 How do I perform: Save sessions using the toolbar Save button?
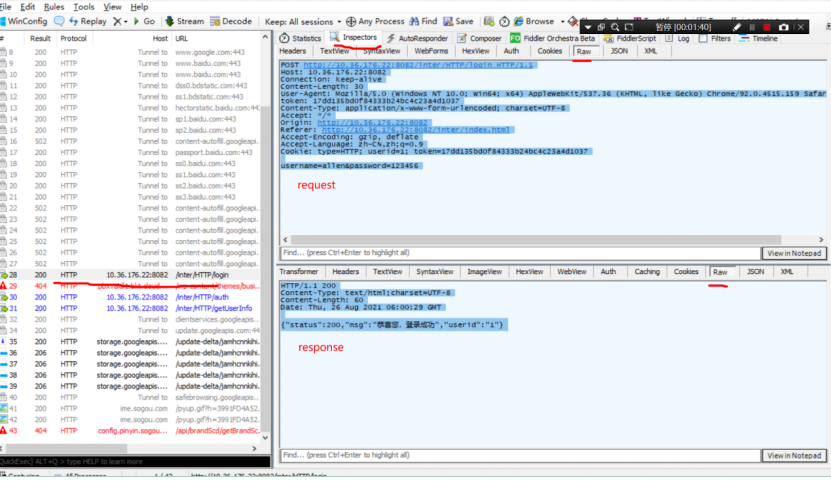pos(458,21)
